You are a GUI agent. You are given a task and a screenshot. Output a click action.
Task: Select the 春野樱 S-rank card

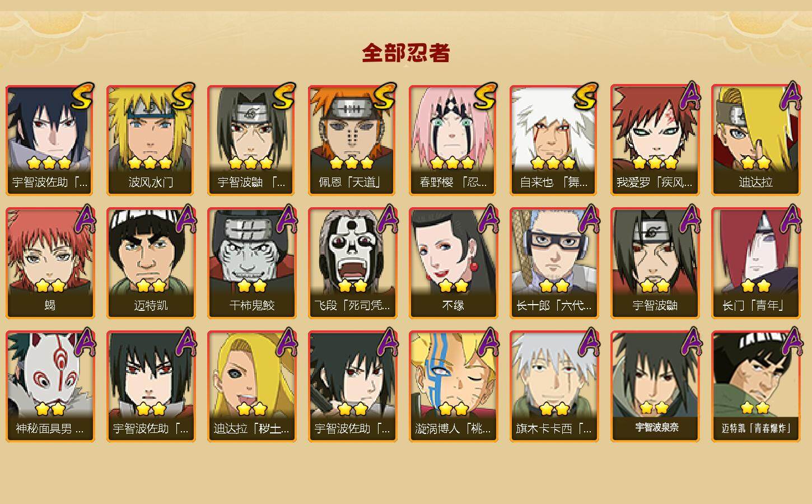click(x=453, y=140)
